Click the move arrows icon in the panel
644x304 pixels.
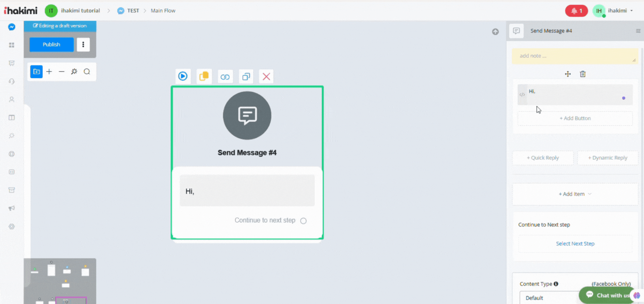pos(568,74)
